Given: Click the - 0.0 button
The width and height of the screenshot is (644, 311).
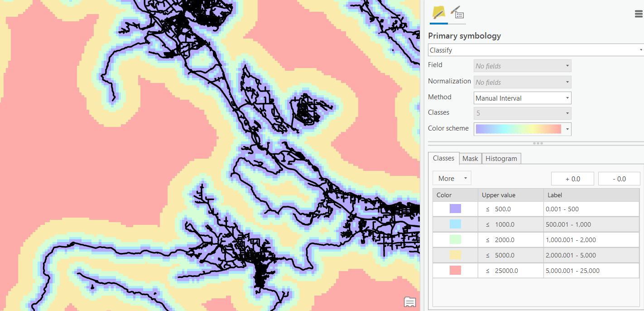Looking at the screenshot, I should [619, 179].
